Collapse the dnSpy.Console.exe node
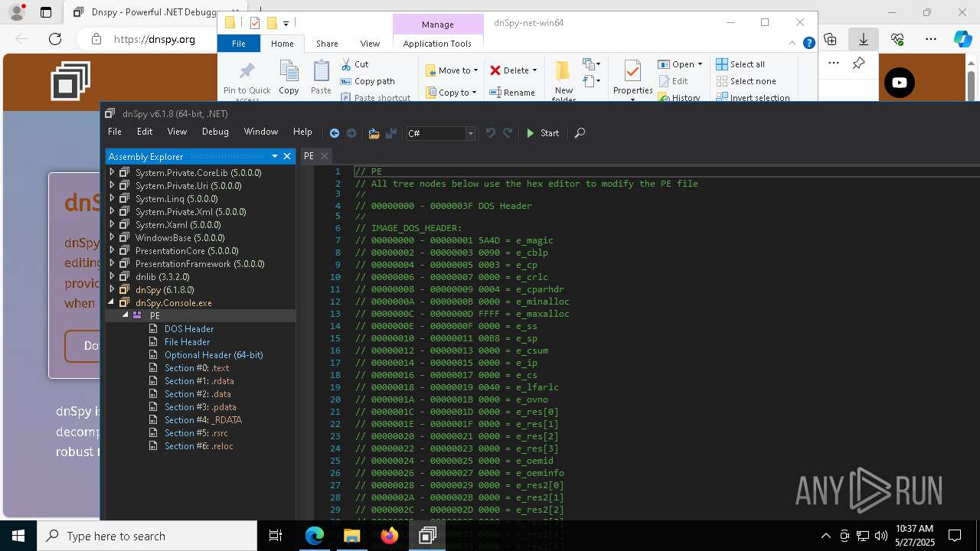The image size is (980, 551). pyautogui.click(x=112, y=303)
